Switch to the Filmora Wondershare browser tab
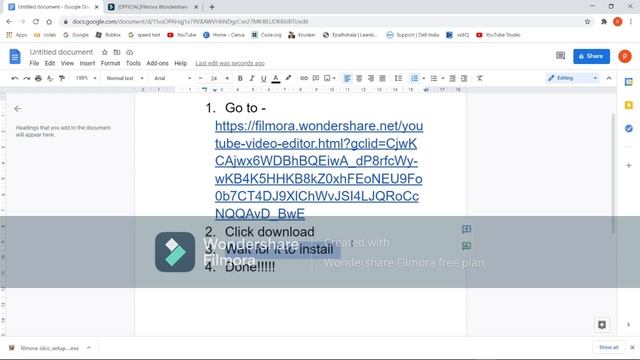The image size is (640, 360). (153, 7)
